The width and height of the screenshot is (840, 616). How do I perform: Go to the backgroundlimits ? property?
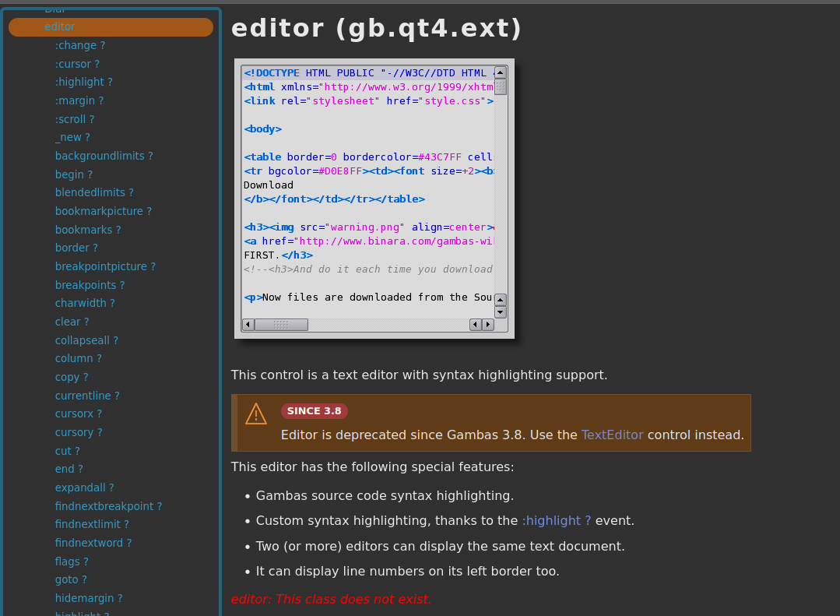point(104,156)
